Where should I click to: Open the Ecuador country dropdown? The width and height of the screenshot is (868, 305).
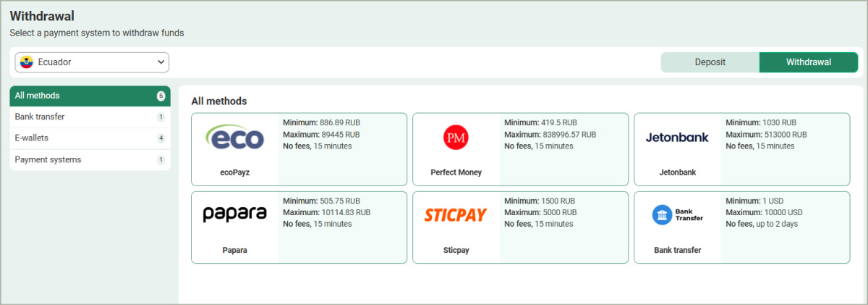click(92, 62)
